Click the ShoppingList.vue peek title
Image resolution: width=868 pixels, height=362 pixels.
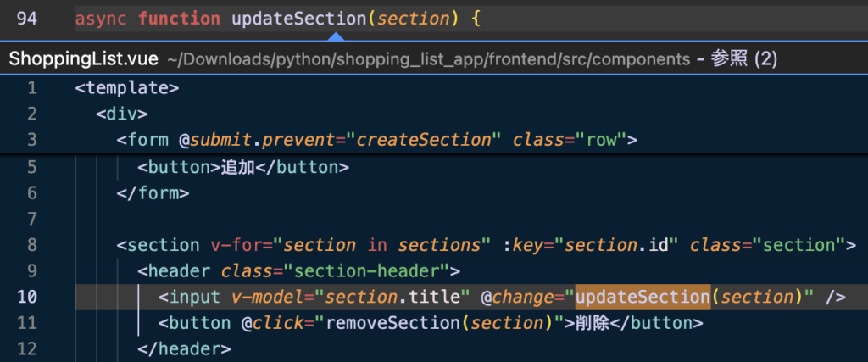click(84, 59)
